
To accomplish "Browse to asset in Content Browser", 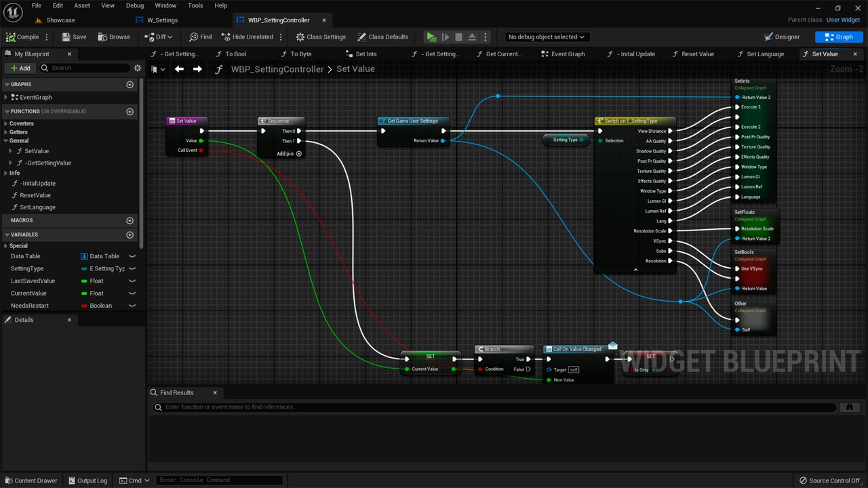I will pyautogui.click(x=114, y=37).
